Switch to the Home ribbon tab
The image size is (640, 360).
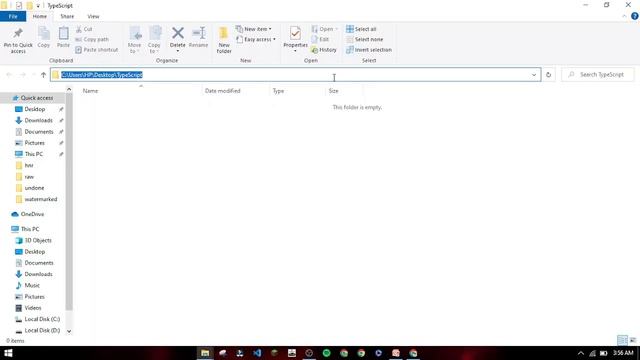tap(40, 16)
